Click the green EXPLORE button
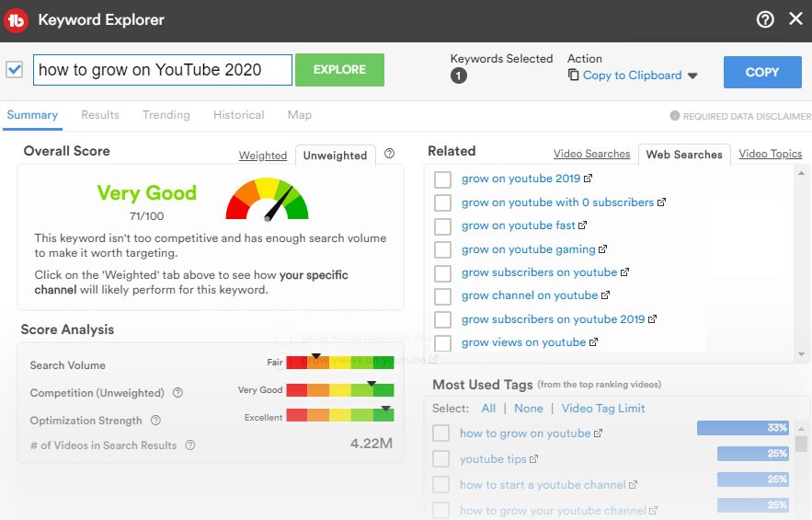Image resolution: width=812 pixels, height=520 pixels. click(339, 69)
